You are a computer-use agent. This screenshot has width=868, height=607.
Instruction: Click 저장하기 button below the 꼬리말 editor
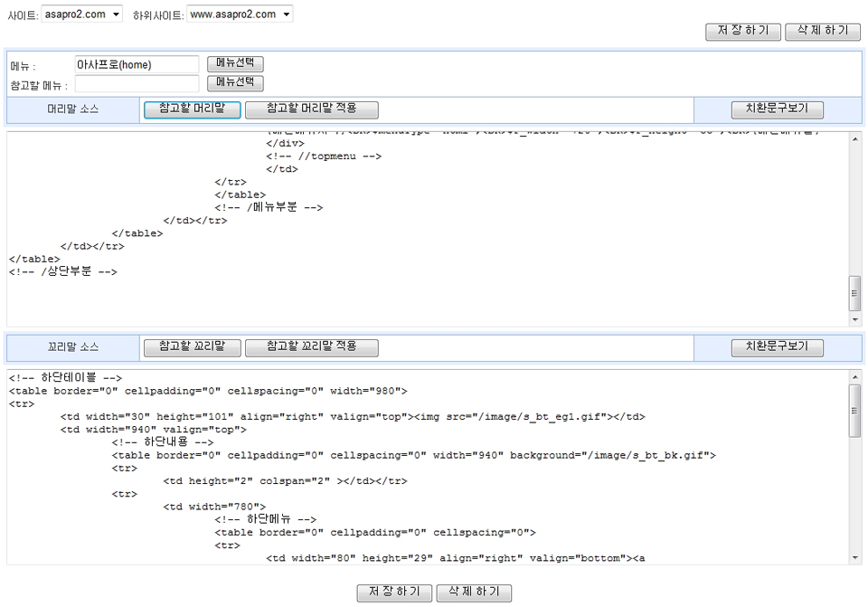point(394,593)
